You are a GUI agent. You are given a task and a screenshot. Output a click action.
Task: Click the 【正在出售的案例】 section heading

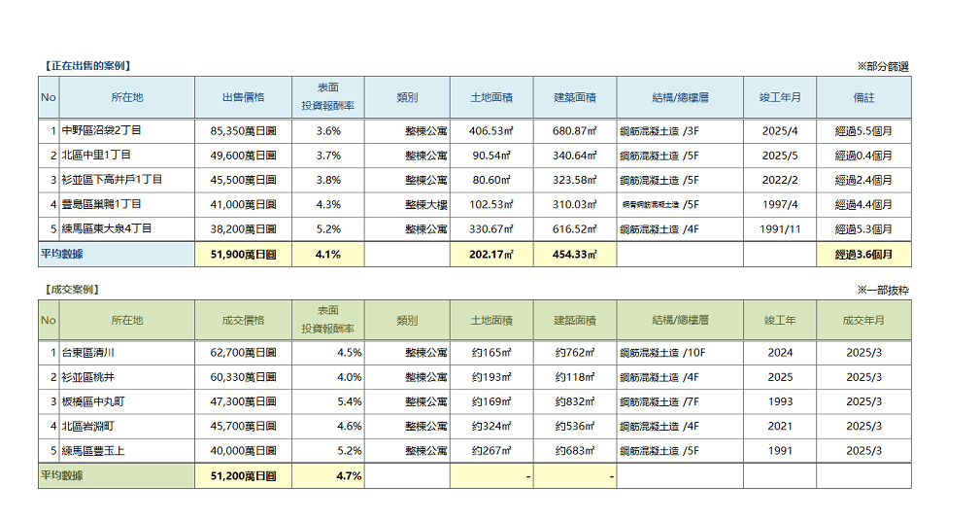click(x=86, y=66)
